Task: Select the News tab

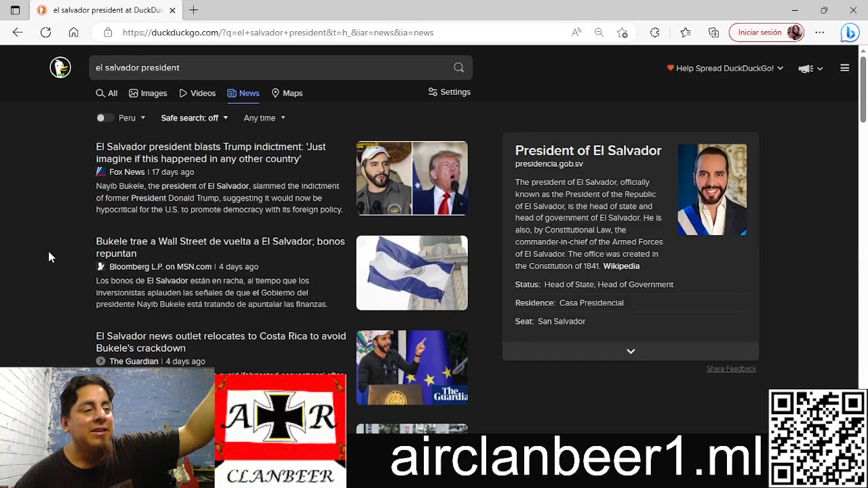Action: (243, 94)
